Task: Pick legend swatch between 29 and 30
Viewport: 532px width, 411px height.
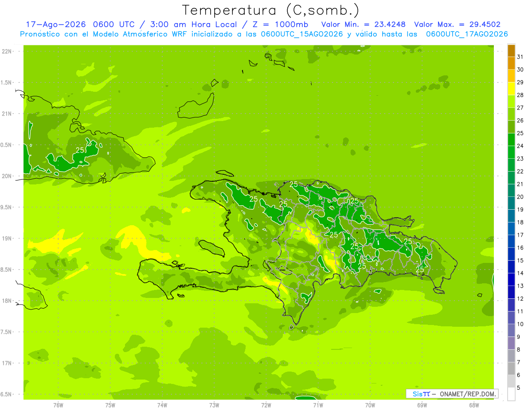Action: tap(511, 76)
